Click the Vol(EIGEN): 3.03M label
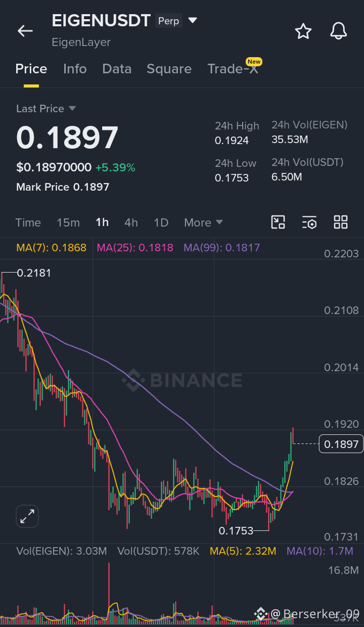 [x=62, y=551]
